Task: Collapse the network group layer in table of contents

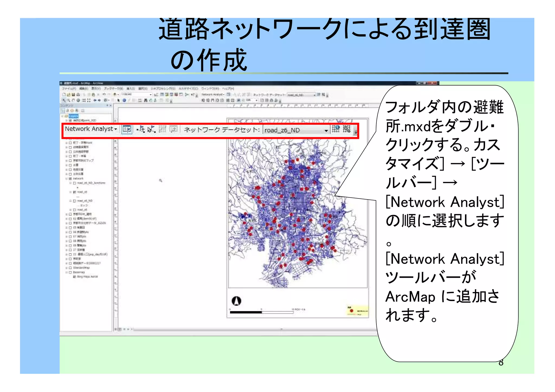Action: [66, 179]
